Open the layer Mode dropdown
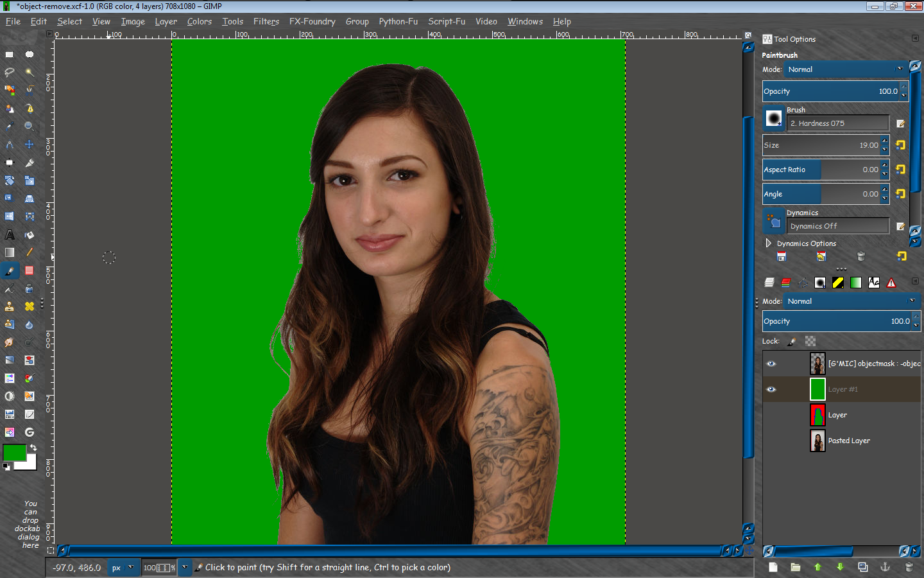The image size is (924, 578). point(852,301)
